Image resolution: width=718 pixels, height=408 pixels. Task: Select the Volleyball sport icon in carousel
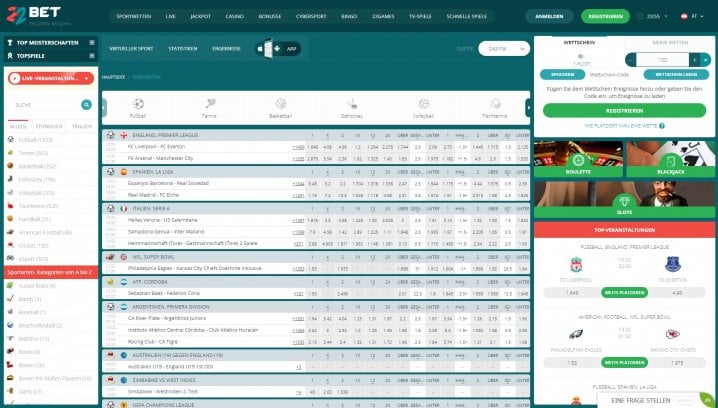(424, 104)
